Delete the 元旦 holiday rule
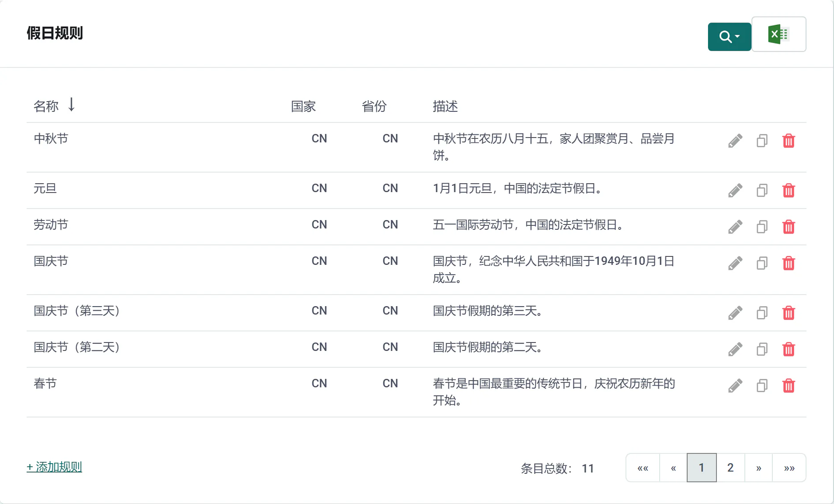The width and height of the screenshot is (834, 504). point(789,190)
